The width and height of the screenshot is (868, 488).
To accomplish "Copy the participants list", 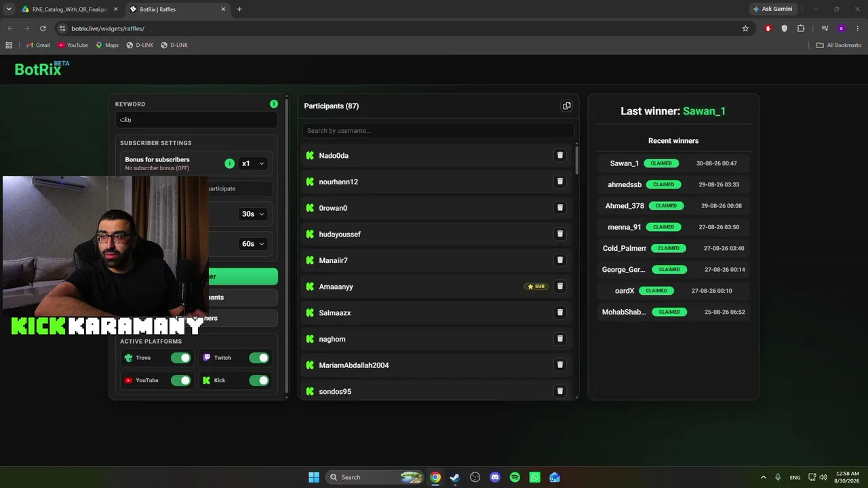I will pyautogui.click(x=567, y=106).
